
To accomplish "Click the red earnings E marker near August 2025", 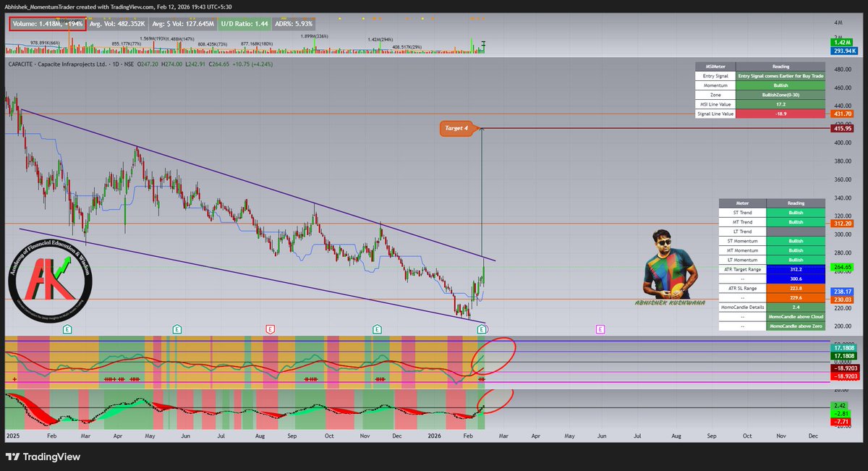I will (x=270, y=329).
